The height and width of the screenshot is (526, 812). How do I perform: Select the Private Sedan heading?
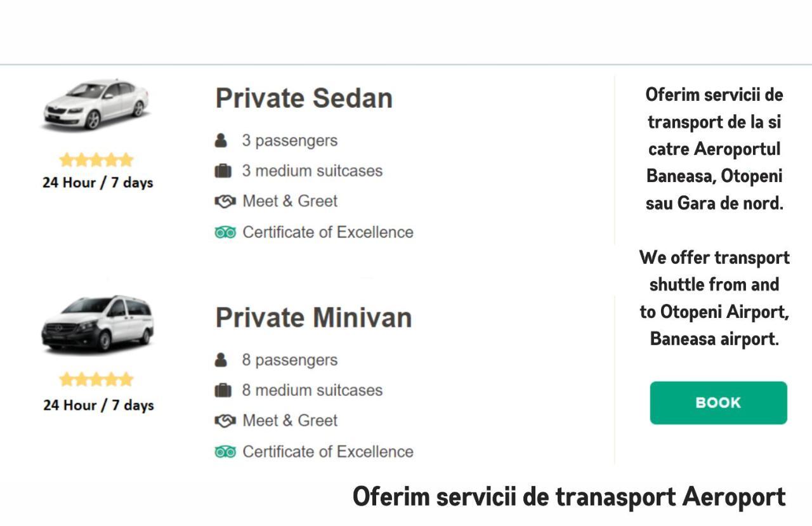point(304,98)
